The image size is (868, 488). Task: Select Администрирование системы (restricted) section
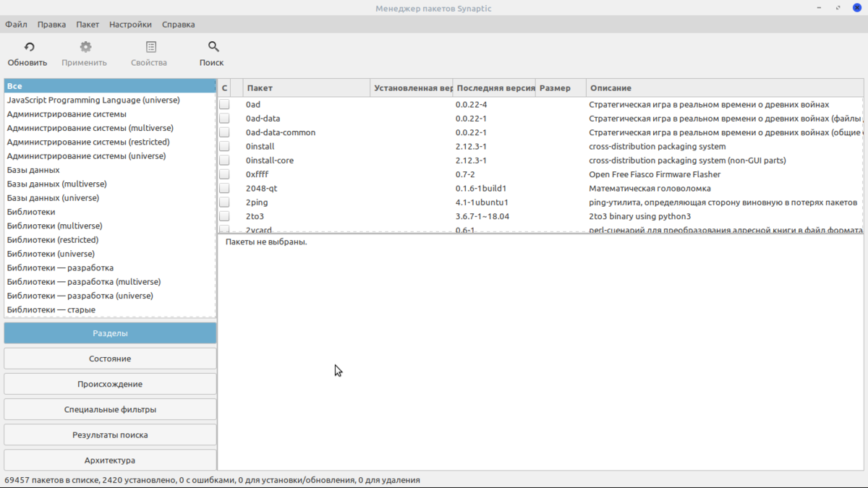[110, 142]
